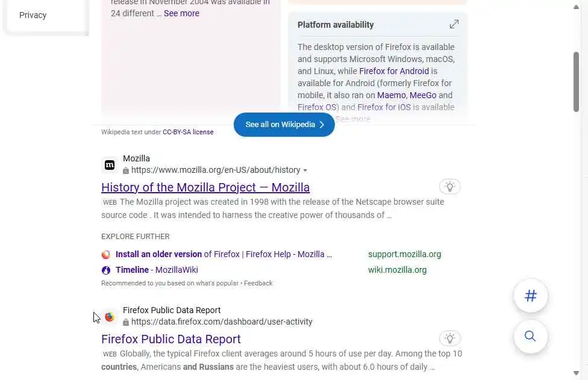This screenshot has width=588, height=380.
Task: Click the page vertical scrollbar thumb
Action: pos(576,81)
